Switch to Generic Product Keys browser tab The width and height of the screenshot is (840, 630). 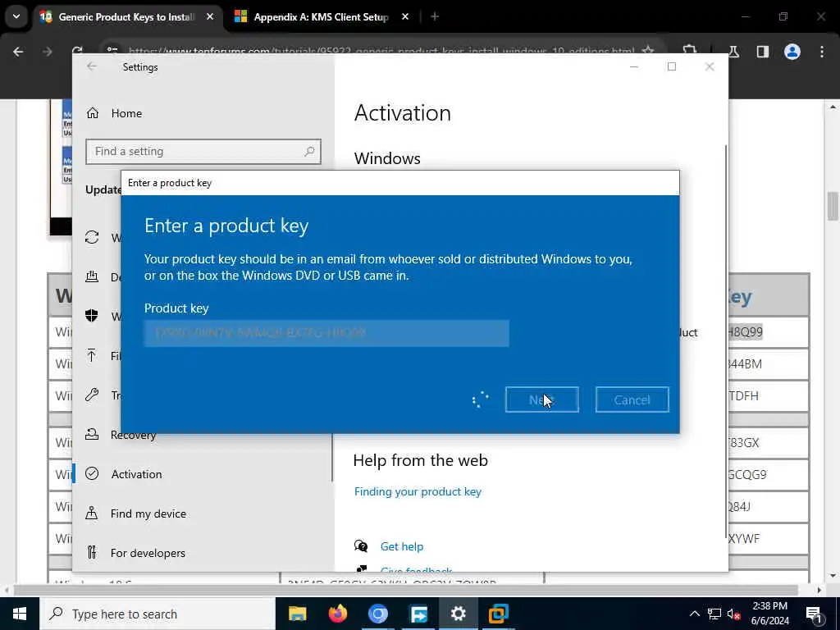(127, 16)
